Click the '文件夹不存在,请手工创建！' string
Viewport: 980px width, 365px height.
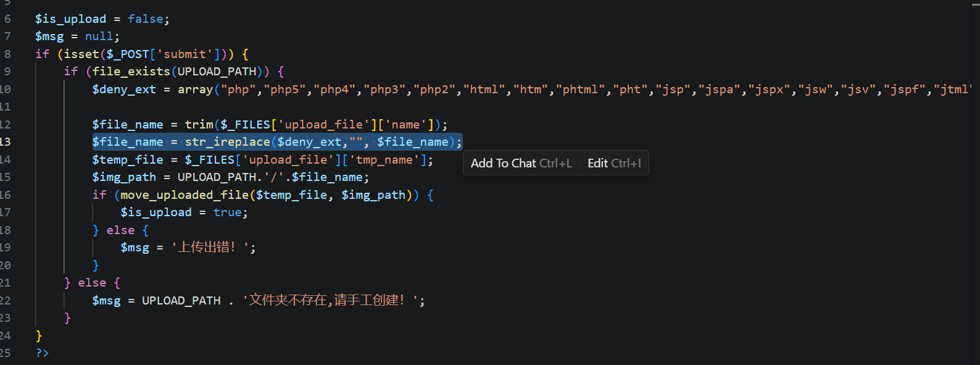pos(327,301)
